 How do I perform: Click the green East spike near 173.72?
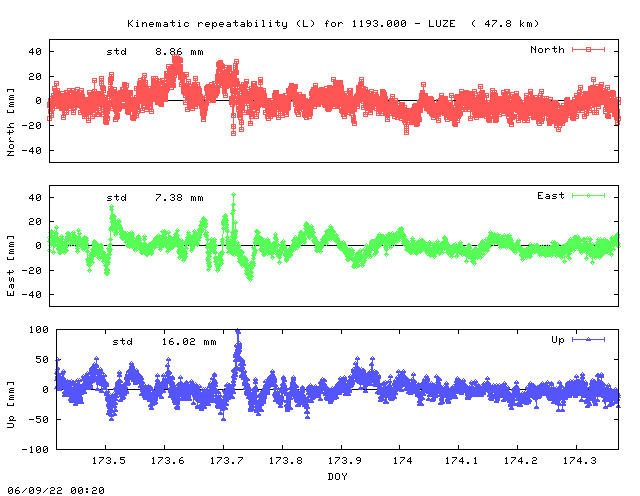(x=233, y=196)
